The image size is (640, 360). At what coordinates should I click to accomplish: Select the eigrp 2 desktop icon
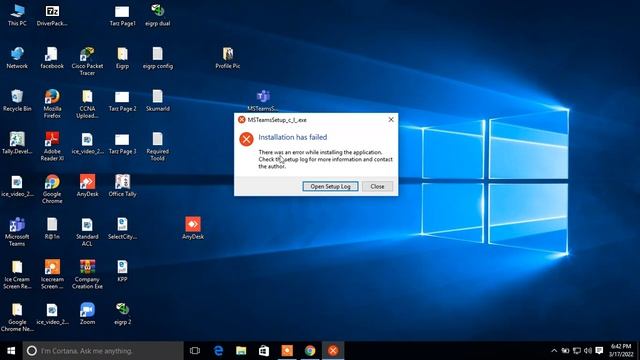click(x=122, y=314)
